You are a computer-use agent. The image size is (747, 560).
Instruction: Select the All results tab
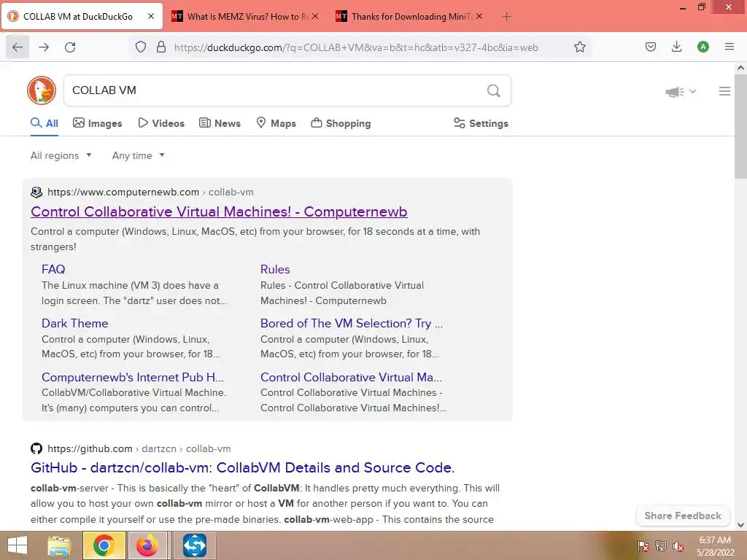point(44,123)
